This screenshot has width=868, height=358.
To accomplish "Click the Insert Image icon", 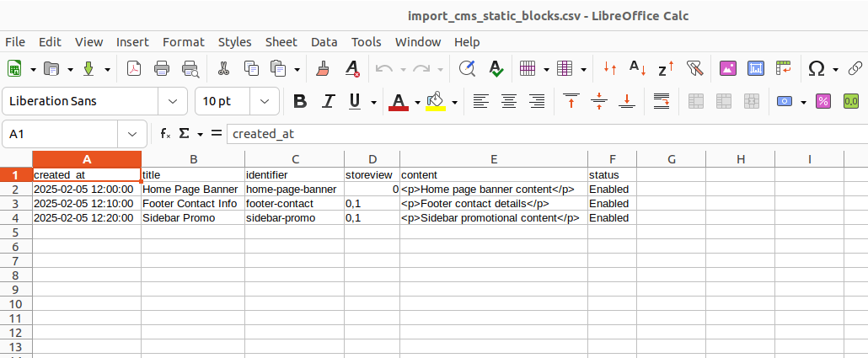I will (728, 69).
